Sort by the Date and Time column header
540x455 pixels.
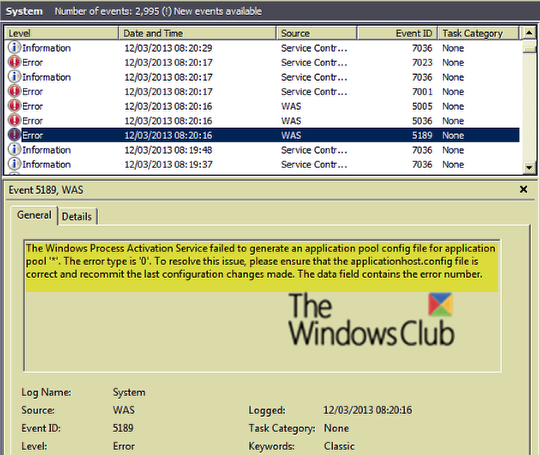coord(198,33)
